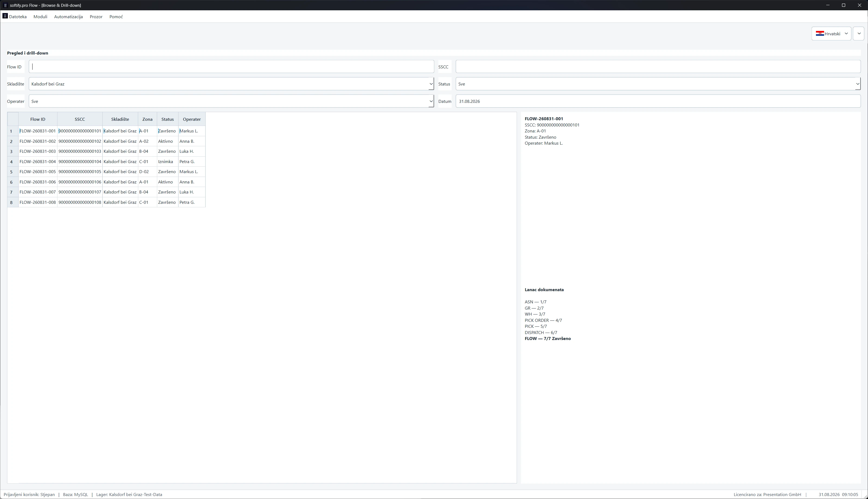The image size is (868, 499).
Task: Click operator cell Petra G. in row 8
Action: pyautogui.click(x=192, y=202)
